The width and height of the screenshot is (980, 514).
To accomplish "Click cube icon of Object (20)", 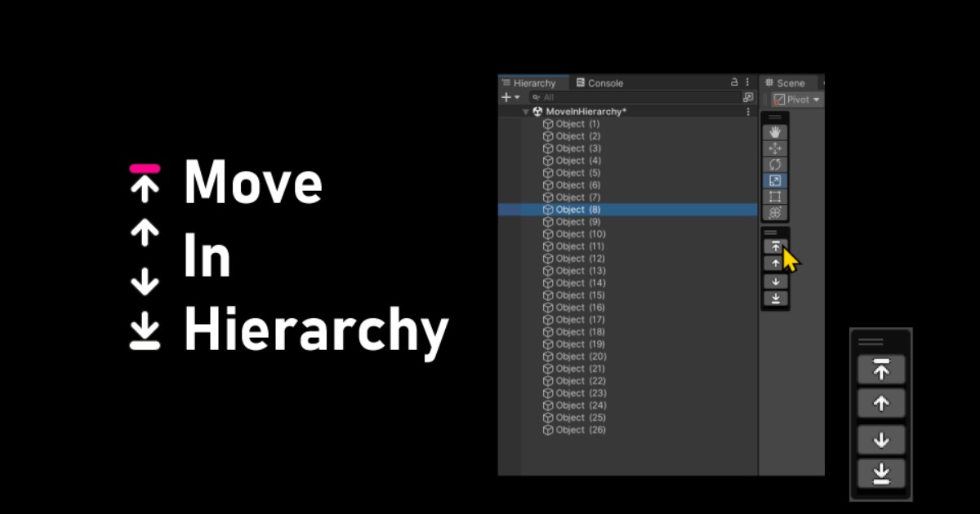I will [x=548, y=357].
